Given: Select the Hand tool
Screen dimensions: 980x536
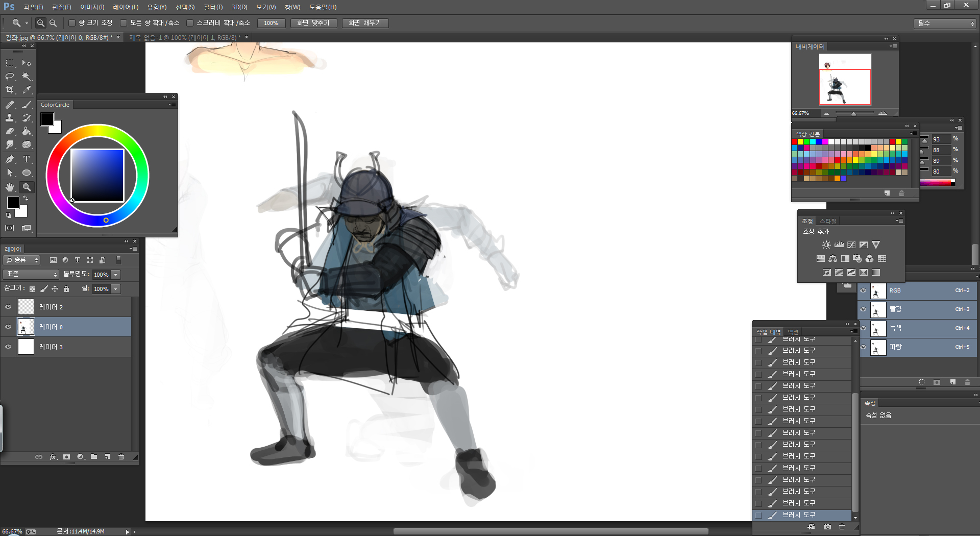Looking at the screenshot, I should pyautogui.click(x=10, y=187).
